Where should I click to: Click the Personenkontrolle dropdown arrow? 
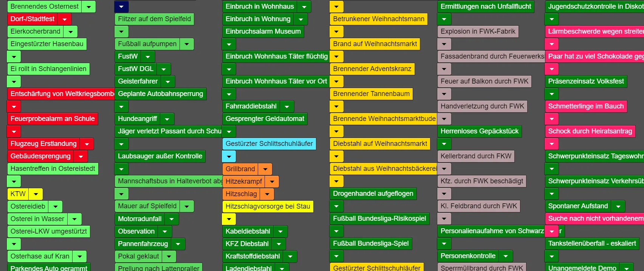click(506, 256)
